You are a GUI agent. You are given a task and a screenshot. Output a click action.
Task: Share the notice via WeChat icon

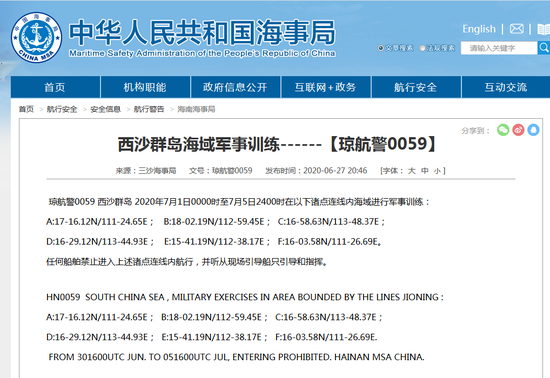click(503, 130)
